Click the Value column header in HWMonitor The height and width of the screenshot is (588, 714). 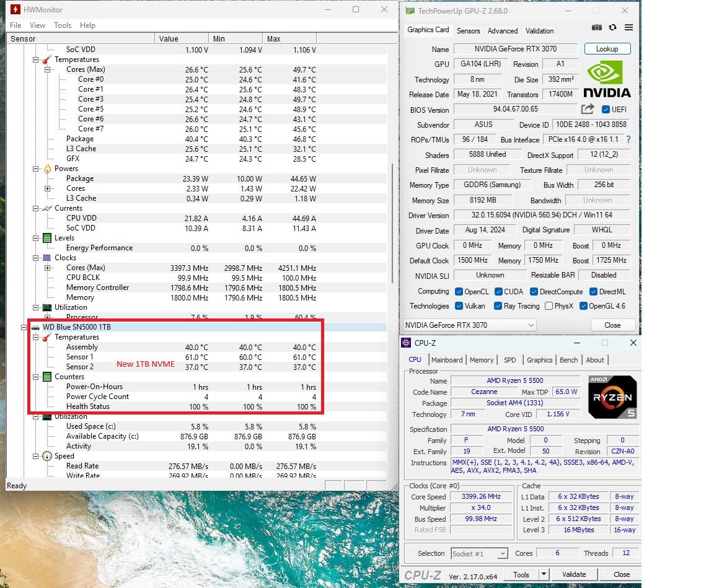[182, 38]
